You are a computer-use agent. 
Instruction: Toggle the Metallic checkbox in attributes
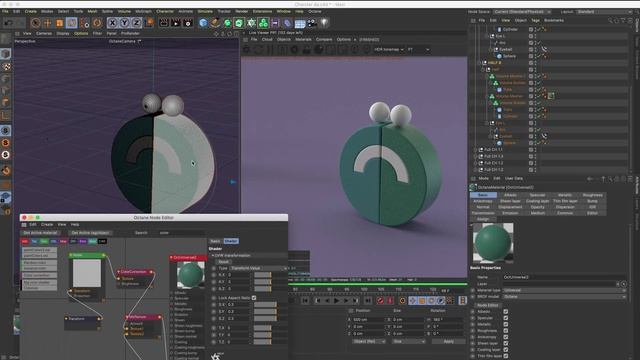coord(506,324)
